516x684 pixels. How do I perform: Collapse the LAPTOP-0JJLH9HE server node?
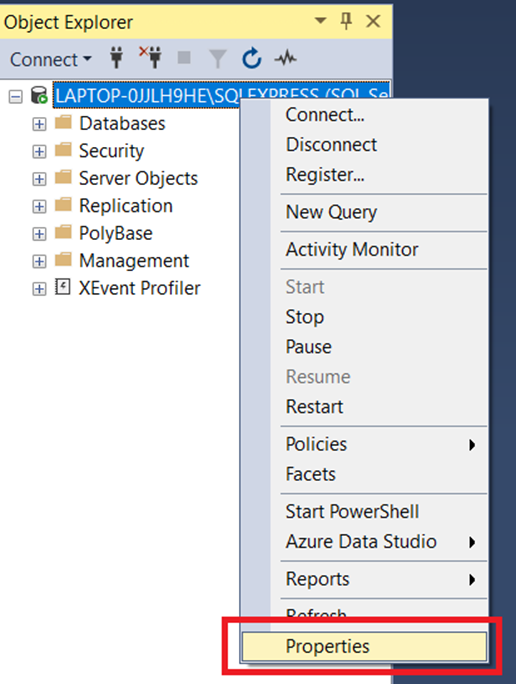(x=16, y=96)
